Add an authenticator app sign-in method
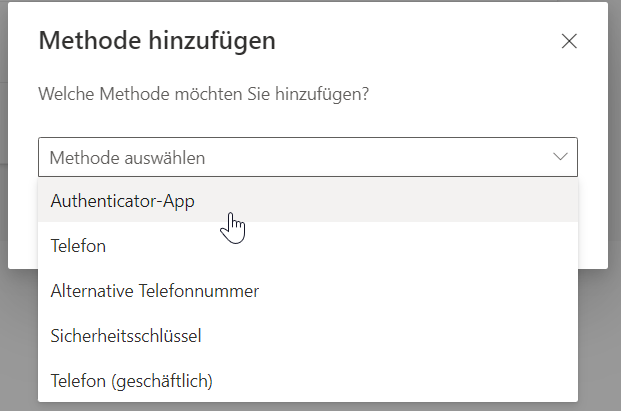The height and width of the screenshot is (411, 621). pyautogui.click(x=122, y=200)
